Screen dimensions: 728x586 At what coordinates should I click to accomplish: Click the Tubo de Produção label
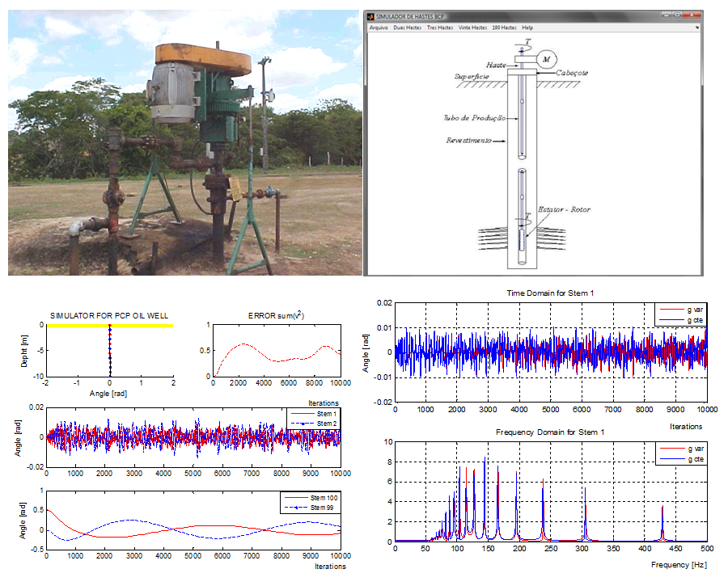474,118
